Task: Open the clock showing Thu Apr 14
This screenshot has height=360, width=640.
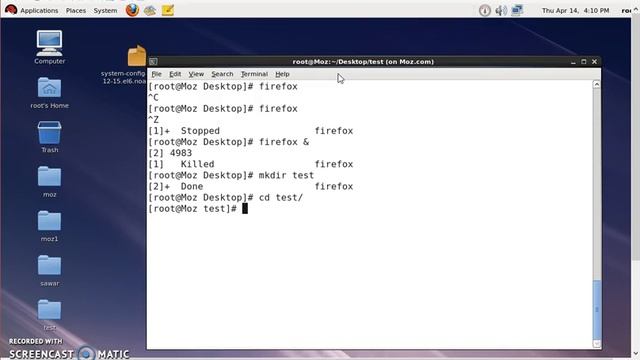Action: [x=575, y=11]
